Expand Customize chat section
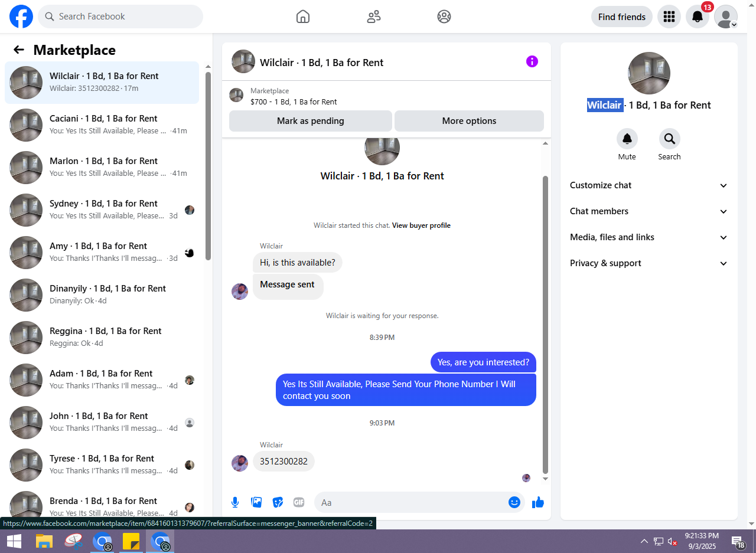 coord(649,185)
